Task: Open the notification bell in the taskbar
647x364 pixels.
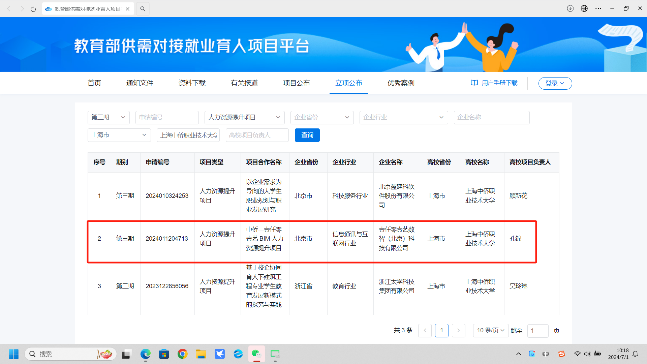Action: 636,354
